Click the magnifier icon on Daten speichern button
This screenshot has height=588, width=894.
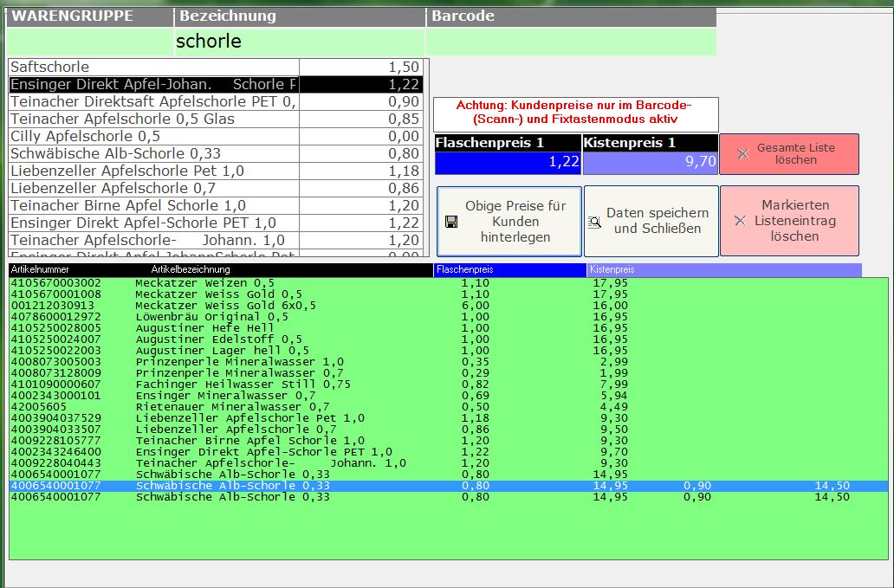pyautogui.click(x=594, y=223)
